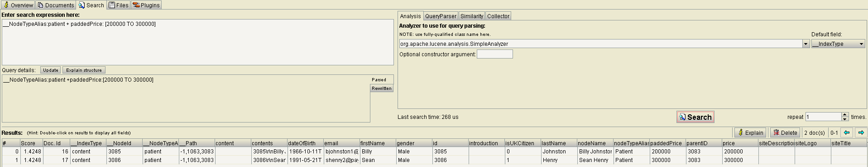Click the __NodeId column header
868x167 pixels.
[x=124, y=143]
